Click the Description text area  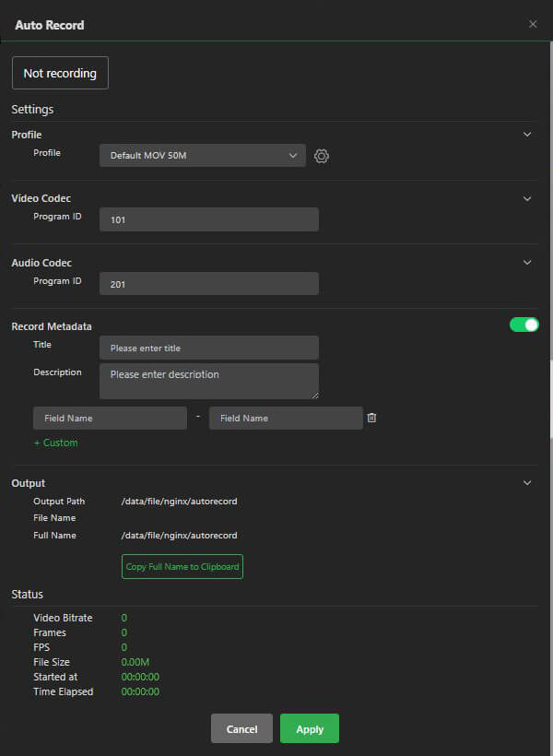tap(208, 380)
